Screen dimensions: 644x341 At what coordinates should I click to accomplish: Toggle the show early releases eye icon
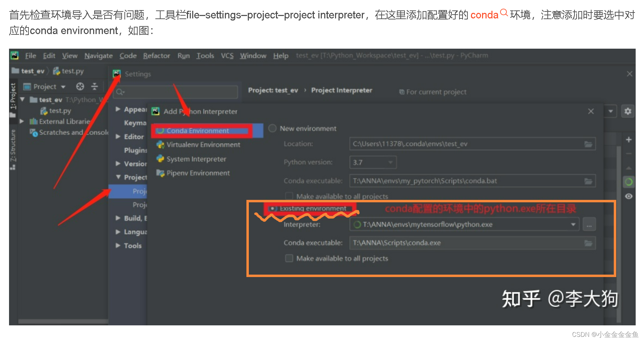pos(629,196)
